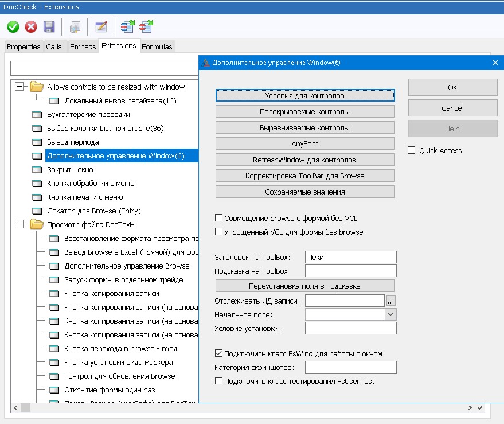Click the blue template insert toolbar icon
The height and width of the screenshot is (424, 504).
127,26
